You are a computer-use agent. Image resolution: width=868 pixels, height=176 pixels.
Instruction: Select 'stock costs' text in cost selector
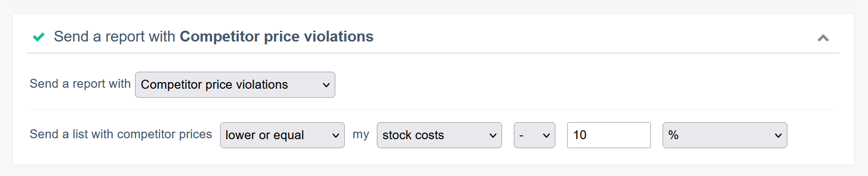point(413,135)
